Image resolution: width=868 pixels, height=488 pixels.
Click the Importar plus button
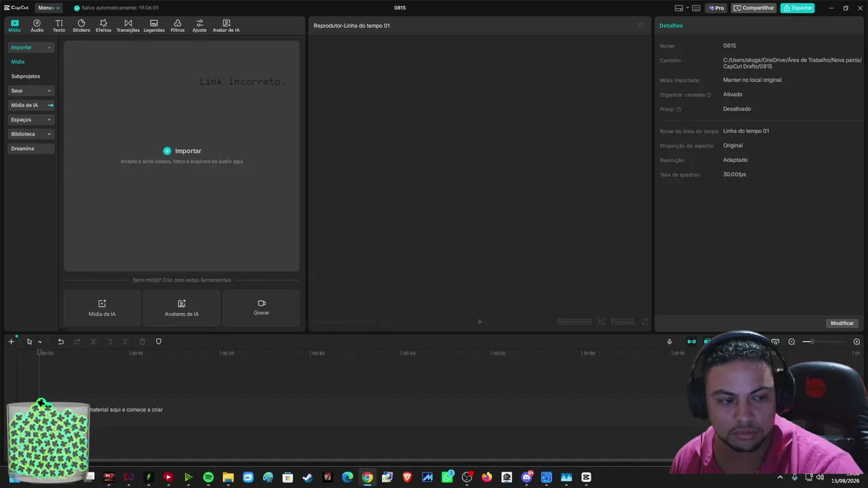click(167, 151)
